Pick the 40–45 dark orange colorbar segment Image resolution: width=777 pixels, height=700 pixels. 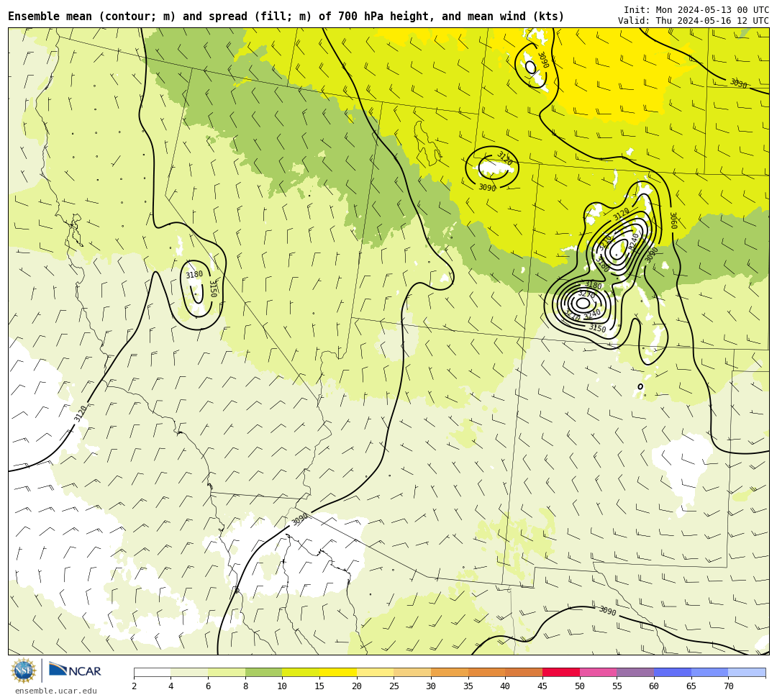[524, 672]
